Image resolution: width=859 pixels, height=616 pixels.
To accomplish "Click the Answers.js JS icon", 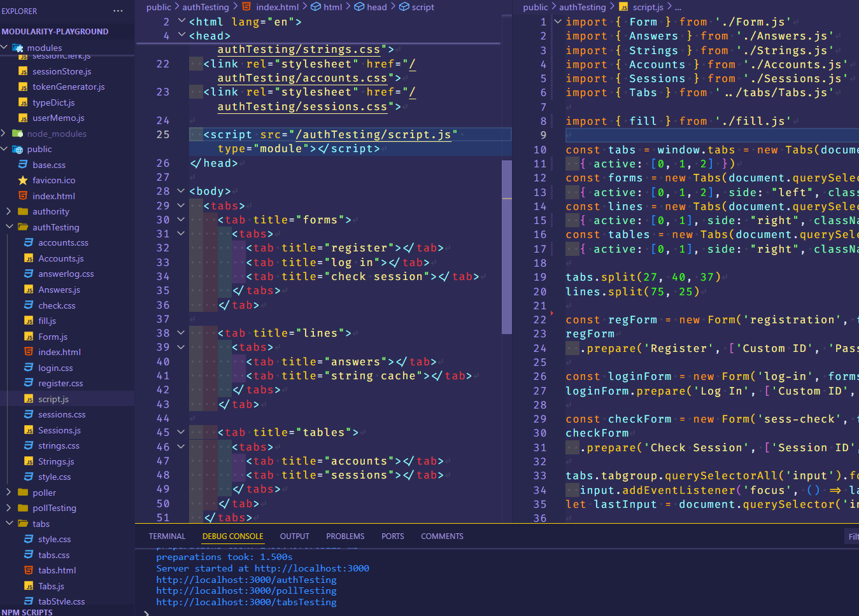I will (x=29, y=290).
